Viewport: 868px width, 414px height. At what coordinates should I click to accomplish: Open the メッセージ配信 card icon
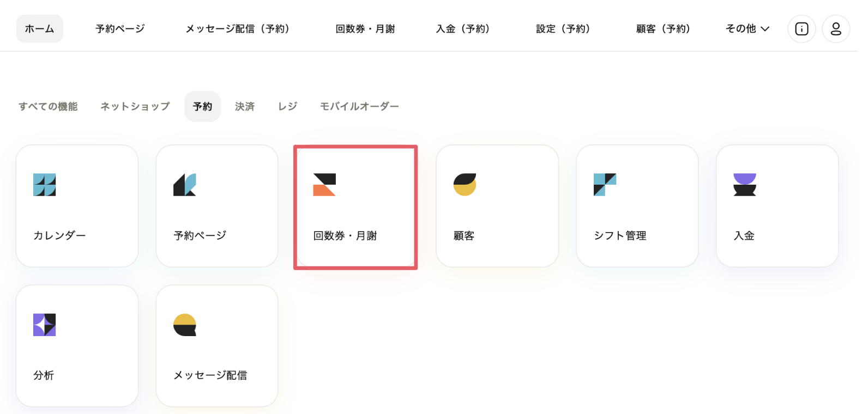(185, 325)
